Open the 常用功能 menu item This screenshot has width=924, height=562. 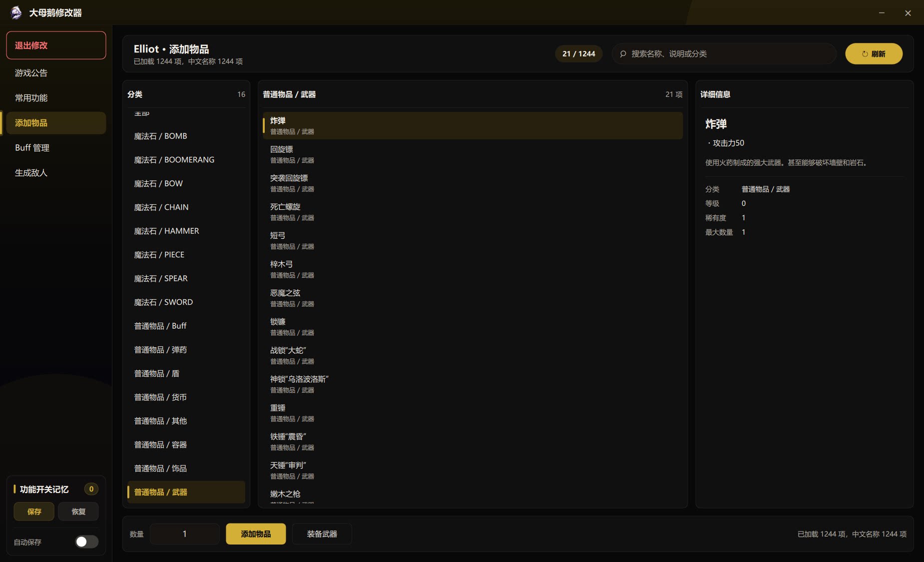click(x=56, y=98)
